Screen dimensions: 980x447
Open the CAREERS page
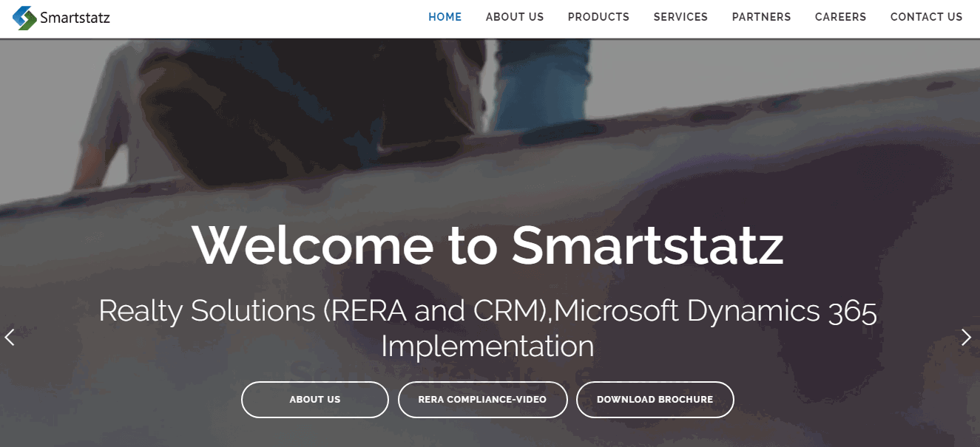click(x=840, y=17)
